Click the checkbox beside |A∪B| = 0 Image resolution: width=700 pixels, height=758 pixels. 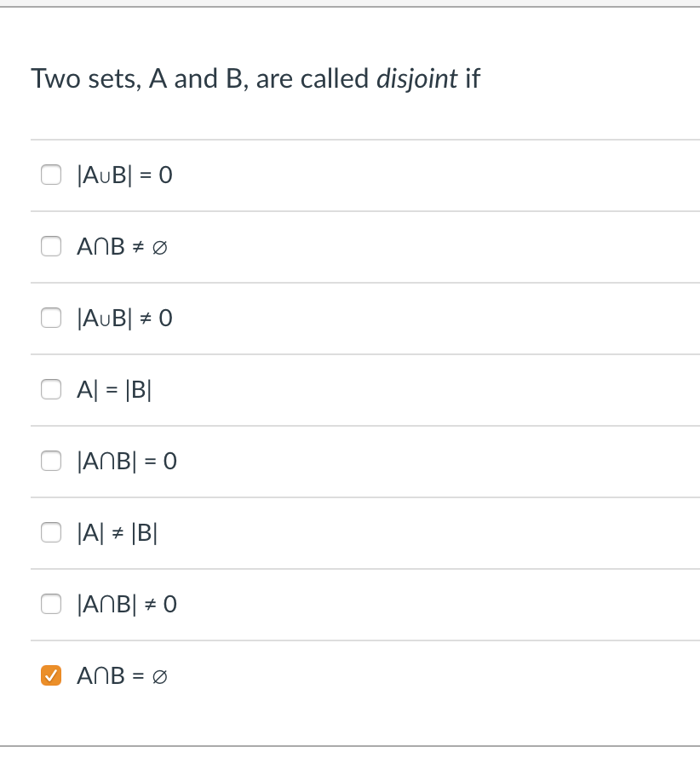51,175
